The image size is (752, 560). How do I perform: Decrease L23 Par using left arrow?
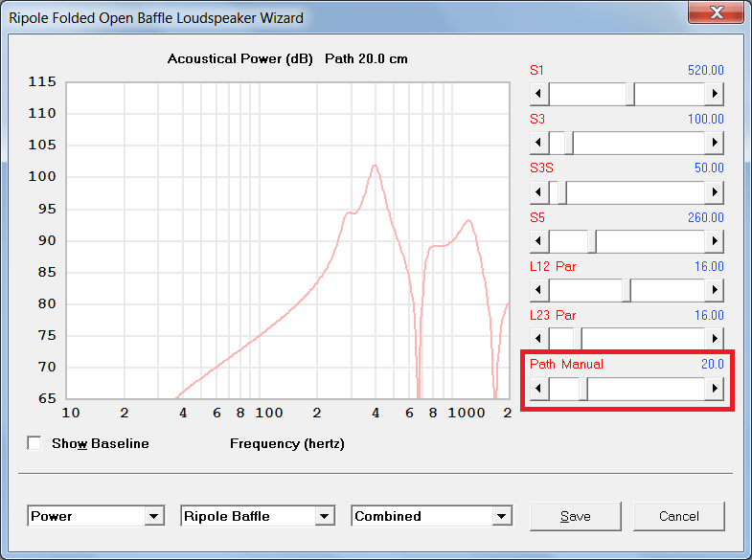(539, 339)
